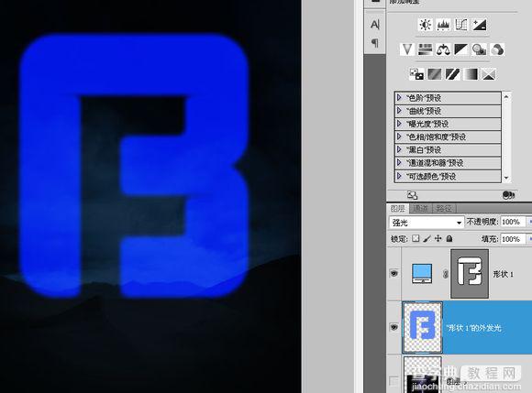Click the "色相/饱和度"预设 label

[x=436, y=136]
